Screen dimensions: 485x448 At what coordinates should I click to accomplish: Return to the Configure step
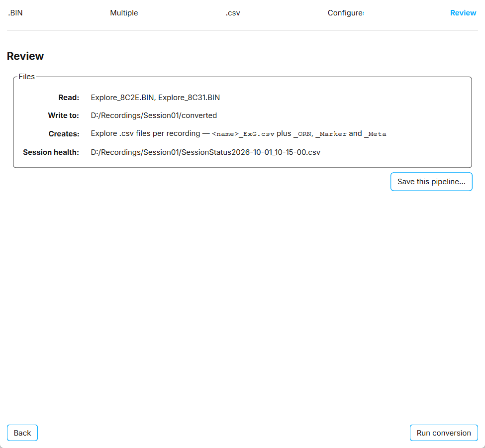(x=346, y=13)
